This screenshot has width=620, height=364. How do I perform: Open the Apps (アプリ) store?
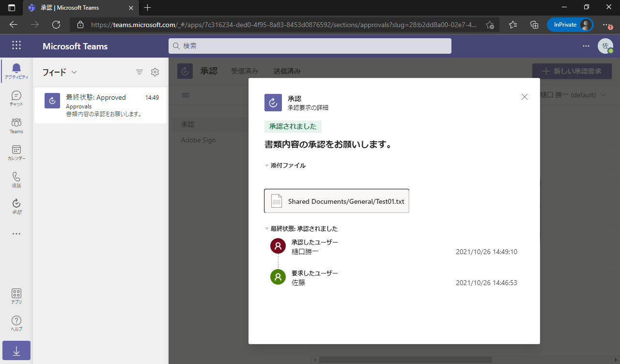pos(16,296)
